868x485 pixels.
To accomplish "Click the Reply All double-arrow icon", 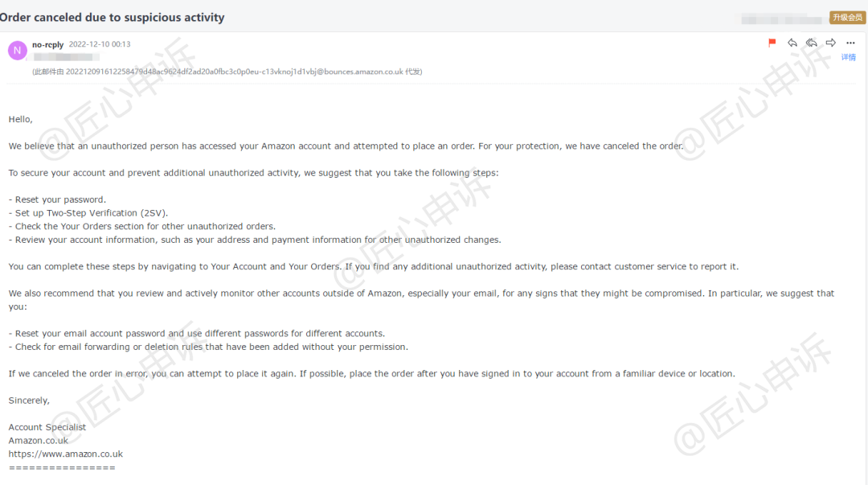I will (812, 43).
